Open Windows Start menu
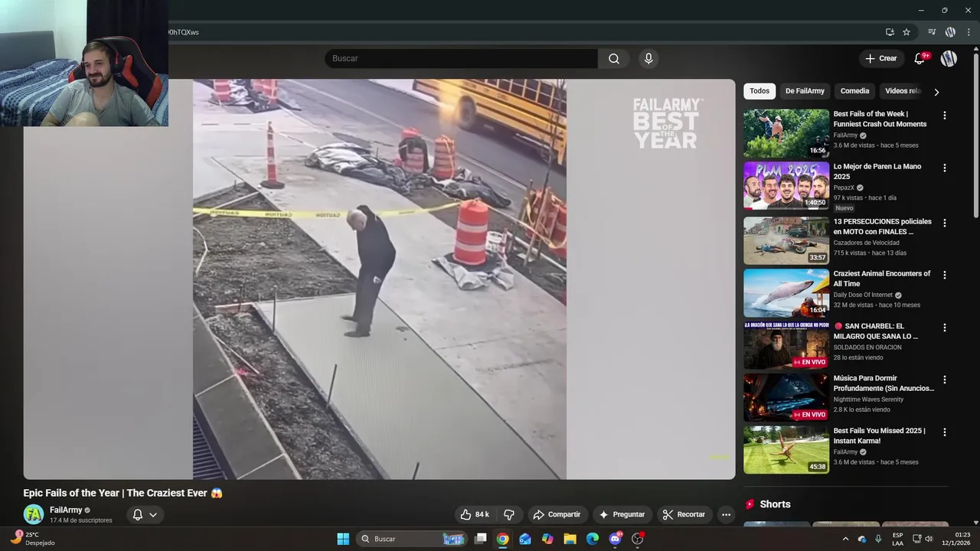Screen dimensions: 980x551 pos(343,539)
